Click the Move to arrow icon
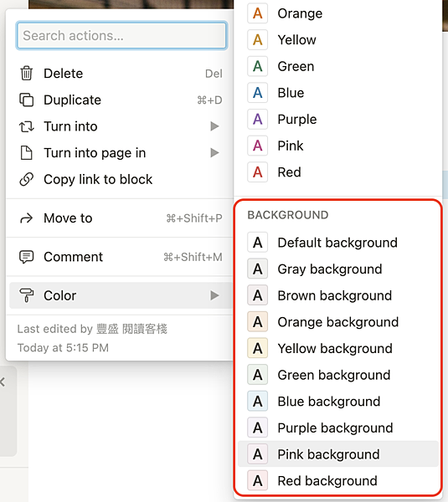This screenshot has width=448, height=502. pyautogui.click(x=26, y=218)
